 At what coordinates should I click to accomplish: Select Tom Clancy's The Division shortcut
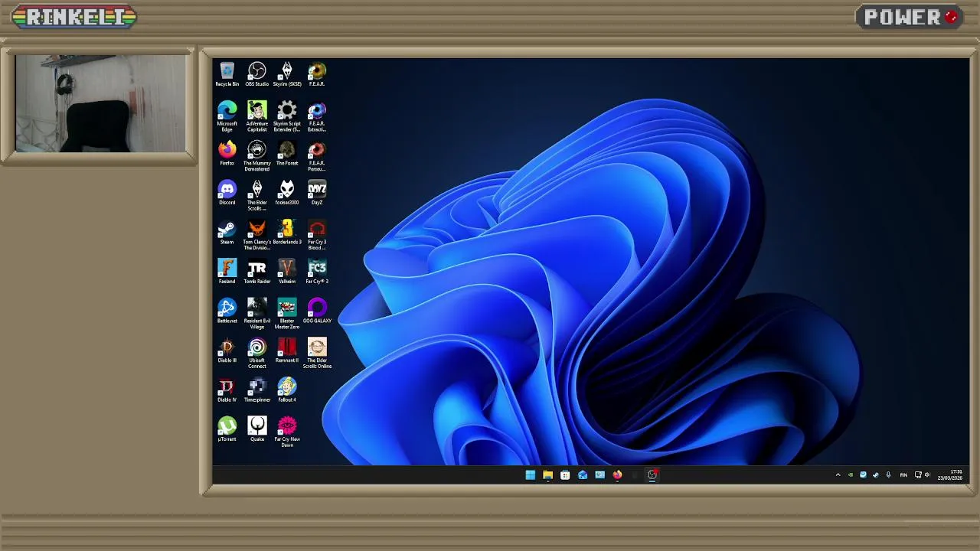[257, 235]
